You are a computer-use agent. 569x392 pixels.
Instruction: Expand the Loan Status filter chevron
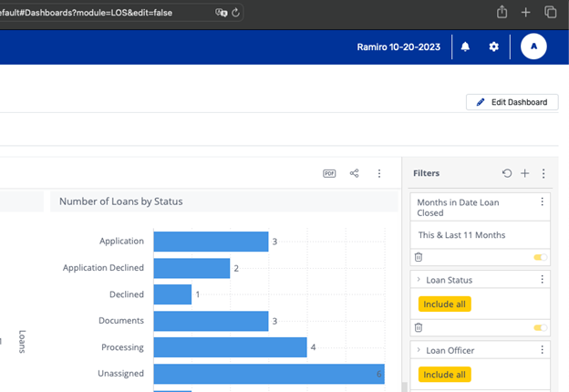[419, 280]
